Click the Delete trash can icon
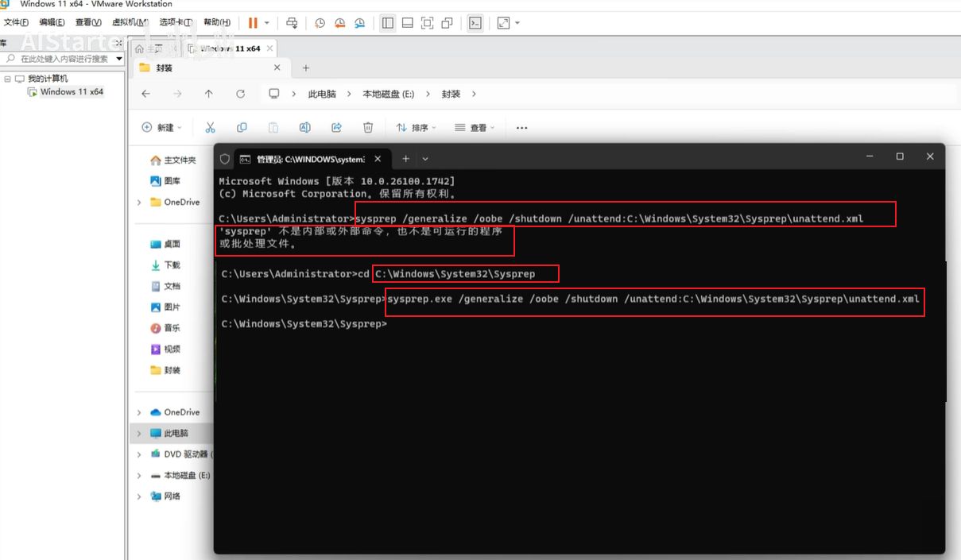This screenshot has width=961, height=560. (368, 127)
